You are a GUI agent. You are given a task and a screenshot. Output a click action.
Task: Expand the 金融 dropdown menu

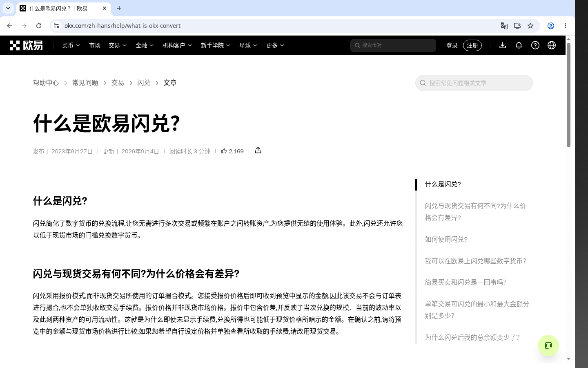[145, 45]
